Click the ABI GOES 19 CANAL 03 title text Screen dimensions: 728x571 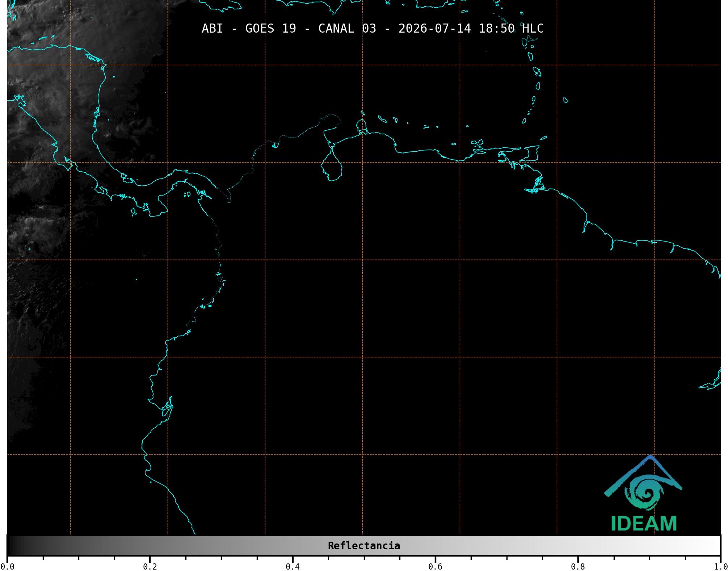point(373,29)
